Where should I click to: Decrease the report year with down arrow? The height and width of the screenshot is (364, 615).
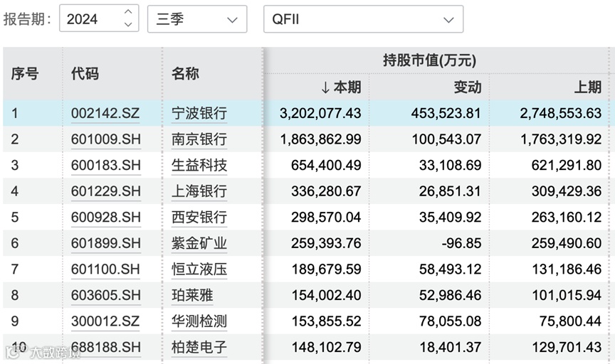coord(128,24)
